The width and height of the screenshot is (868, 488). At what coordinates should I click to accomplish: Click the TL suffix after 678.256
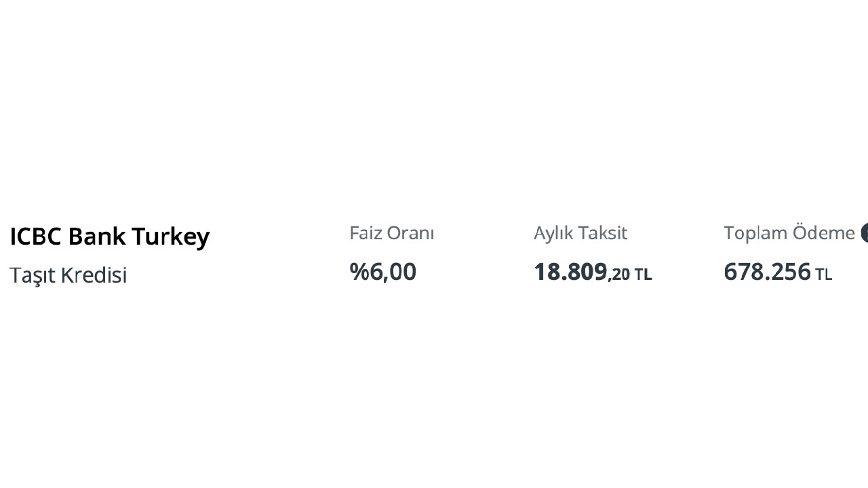pos(823,274)
